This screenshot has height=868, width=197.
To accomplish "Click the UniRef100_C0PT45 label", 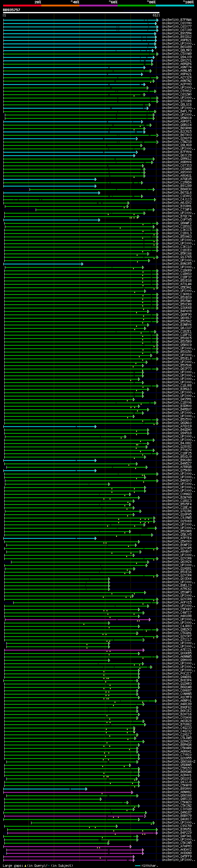I will (x=177, y=220).
